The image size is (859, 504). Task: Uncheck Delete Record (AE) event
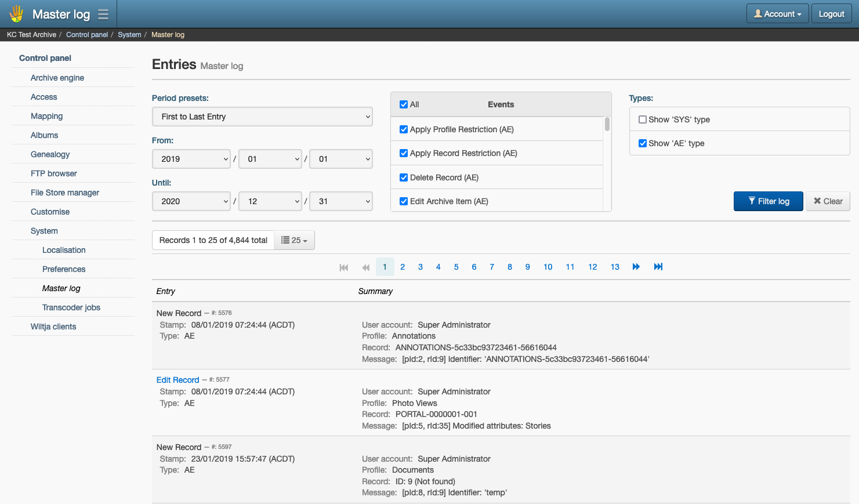pos(404,177)
